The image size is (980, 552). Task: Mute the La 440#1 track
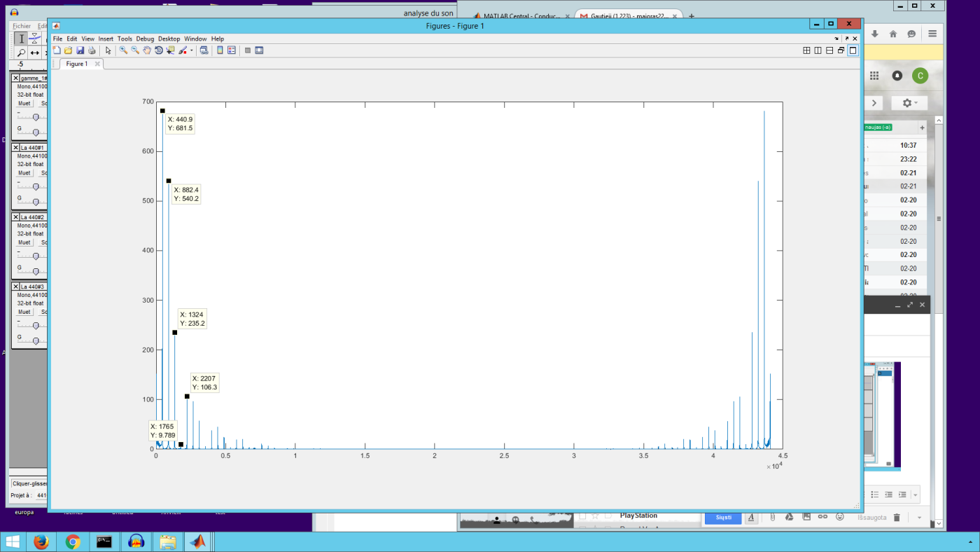(x=24, y=173)
